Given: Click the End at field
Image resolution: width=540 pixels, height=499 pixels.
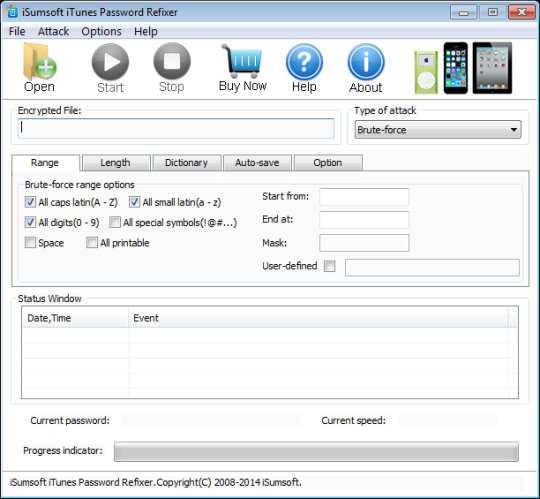Looking at the screenshot, I should click(364, 220).
